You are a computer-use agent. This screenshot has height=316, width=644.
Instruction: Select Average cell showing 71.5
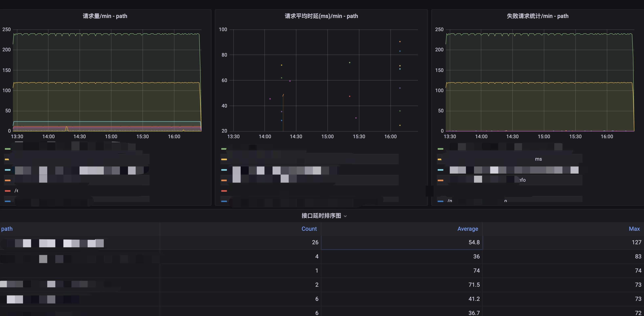(402, 285)
